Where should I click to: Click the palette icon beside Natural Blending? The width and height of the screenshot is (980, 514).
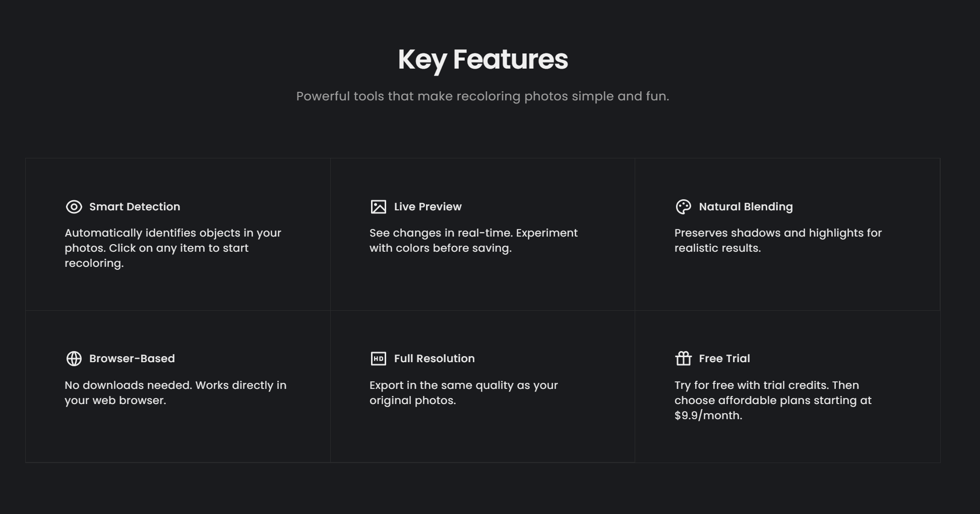point(683,207)
